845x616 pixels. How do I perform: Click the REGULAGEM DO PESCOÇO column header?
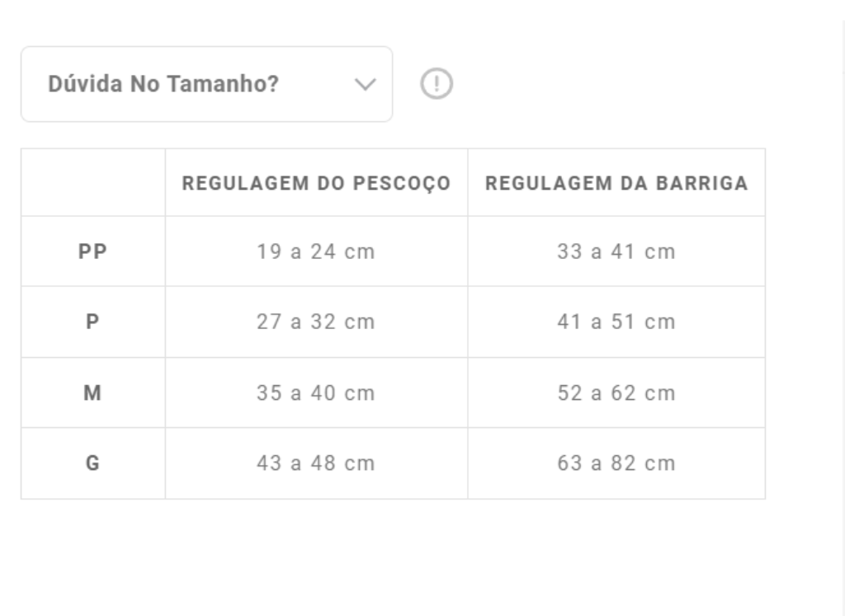(317, 182)
